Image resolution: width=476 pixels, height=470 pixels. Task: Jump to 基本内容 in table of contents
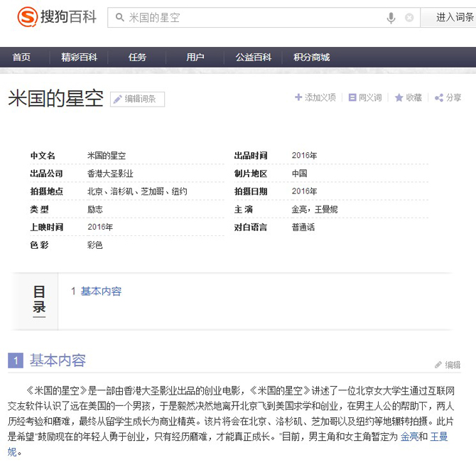101,292
